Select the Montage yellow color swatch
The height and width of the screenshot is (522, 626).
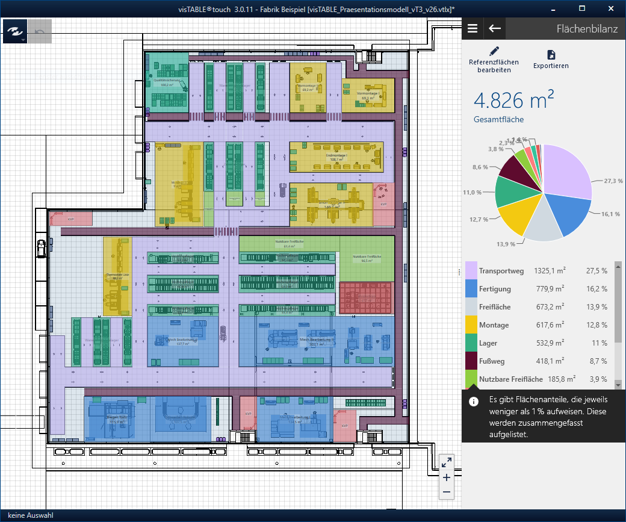point(471,324)
